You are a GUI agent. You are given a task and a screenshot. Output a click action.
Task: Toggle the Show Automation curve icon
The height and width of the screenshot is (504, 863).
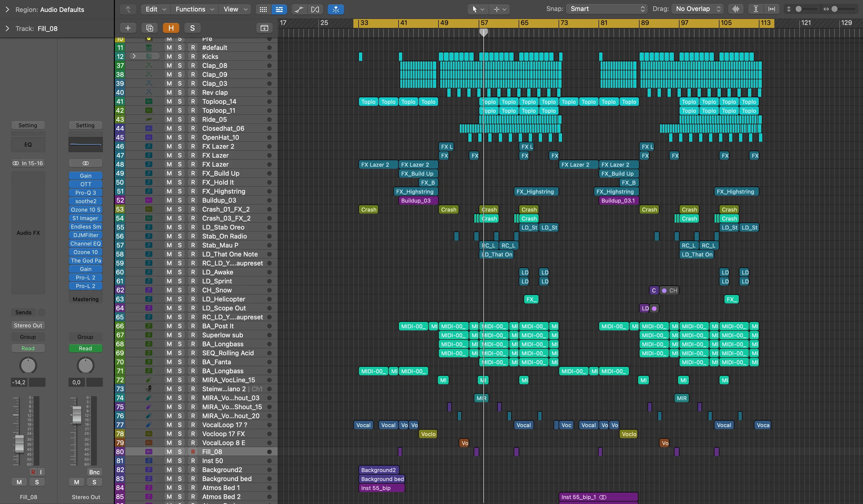[x=299, y=9]
